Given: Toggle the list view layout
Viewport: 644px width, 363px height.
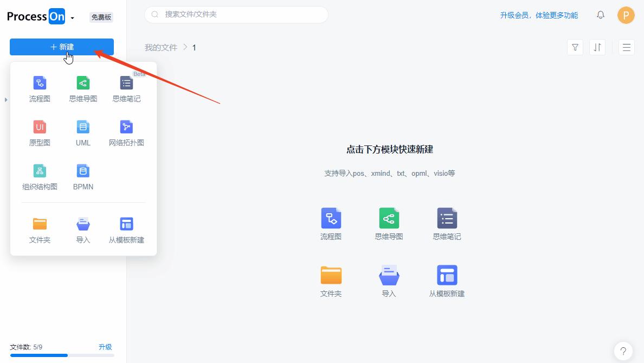Looking at the screenshot, I should click(626, 47).
